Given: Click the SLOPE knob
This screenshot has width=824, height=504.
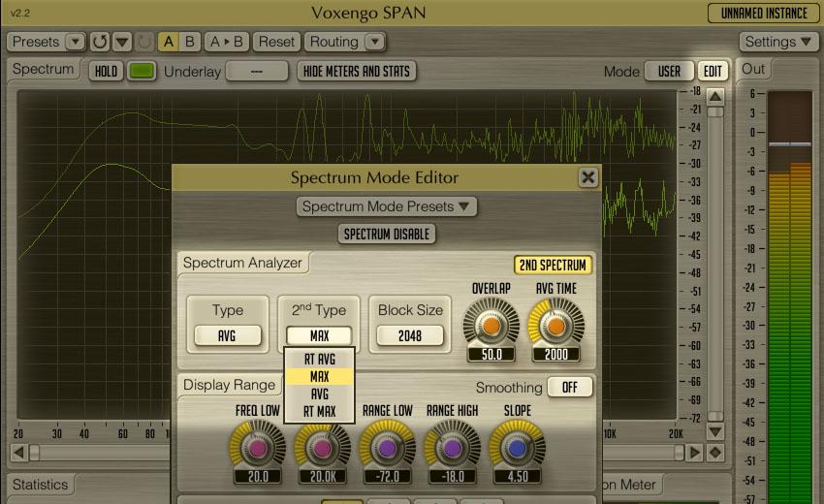Looking at the screenshot, I should [517, 448].
